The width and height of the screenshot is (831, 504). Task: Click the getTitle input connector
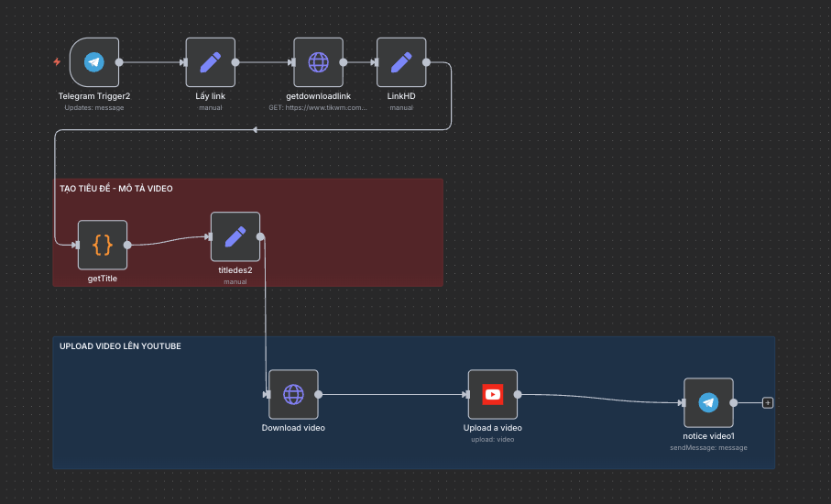click(x=76, y=245)
